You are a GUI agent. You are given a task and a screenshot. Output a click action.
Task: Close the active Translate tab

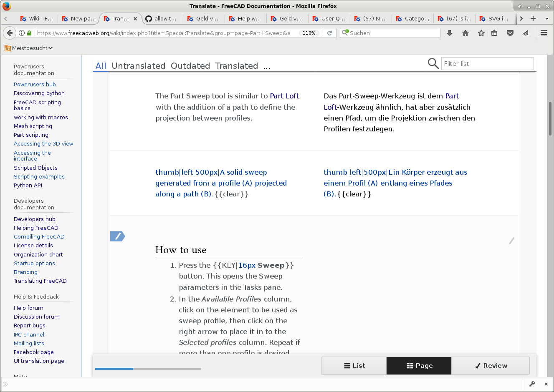point(135,19)
